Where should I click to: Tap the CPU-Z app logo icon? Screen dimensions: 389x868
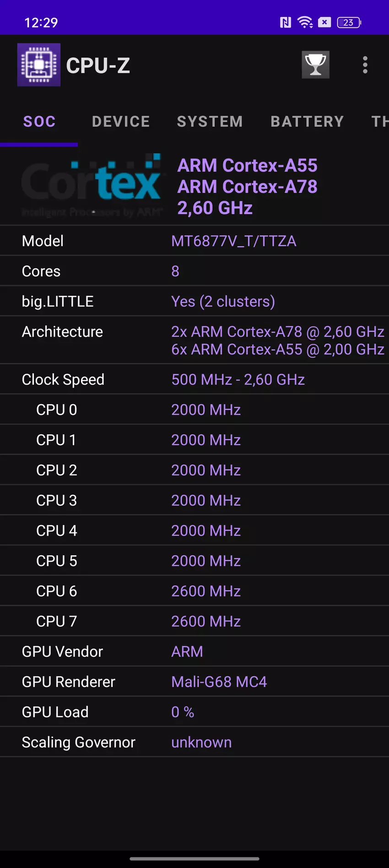coord(39,65)
